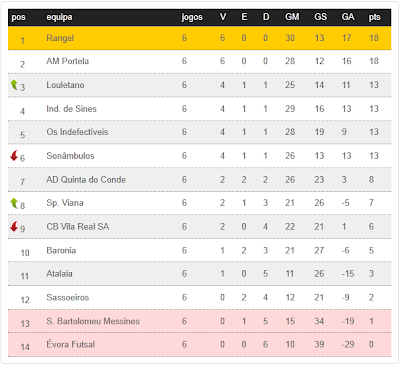Select S. Bartolomeu Messines team

coord(93,321)
